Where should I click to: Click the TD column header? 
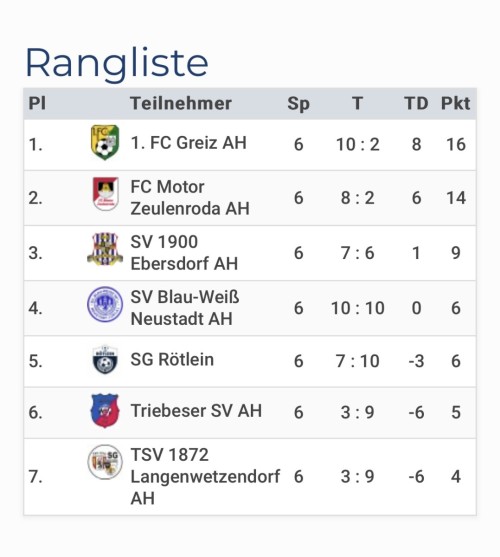[416, 103]
